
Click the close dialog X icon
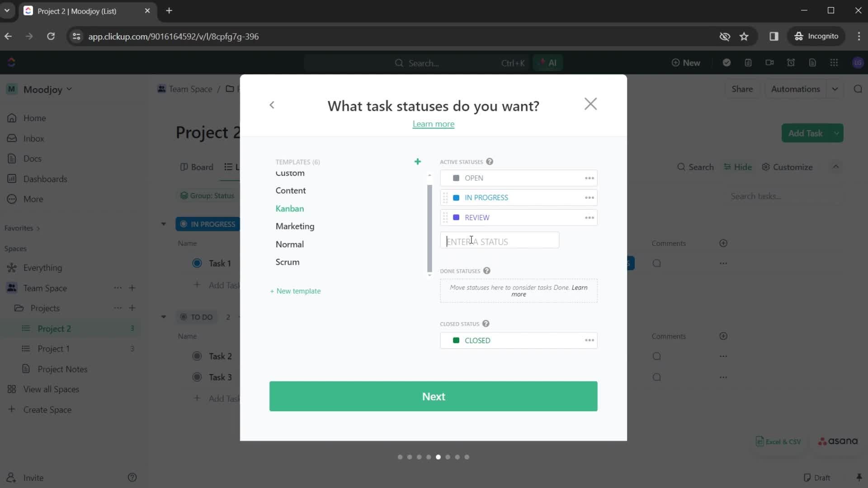click(590, 103)
